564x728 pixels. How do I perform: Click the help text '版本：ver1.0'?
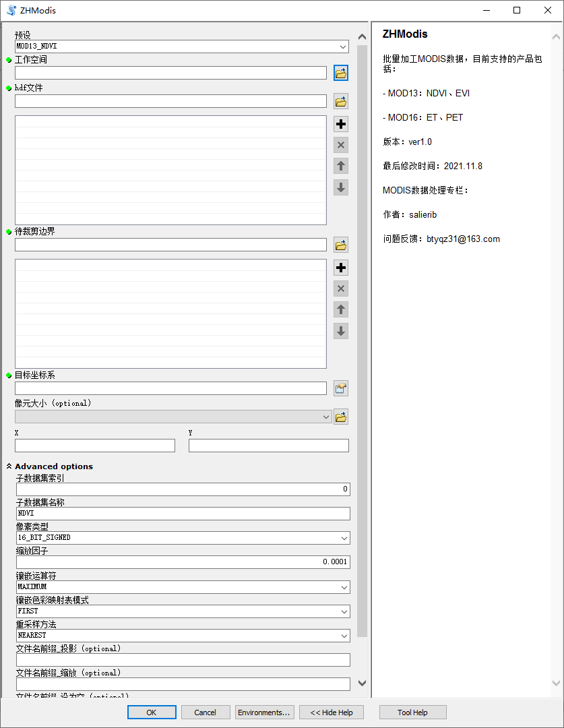[x=408, y=142]
